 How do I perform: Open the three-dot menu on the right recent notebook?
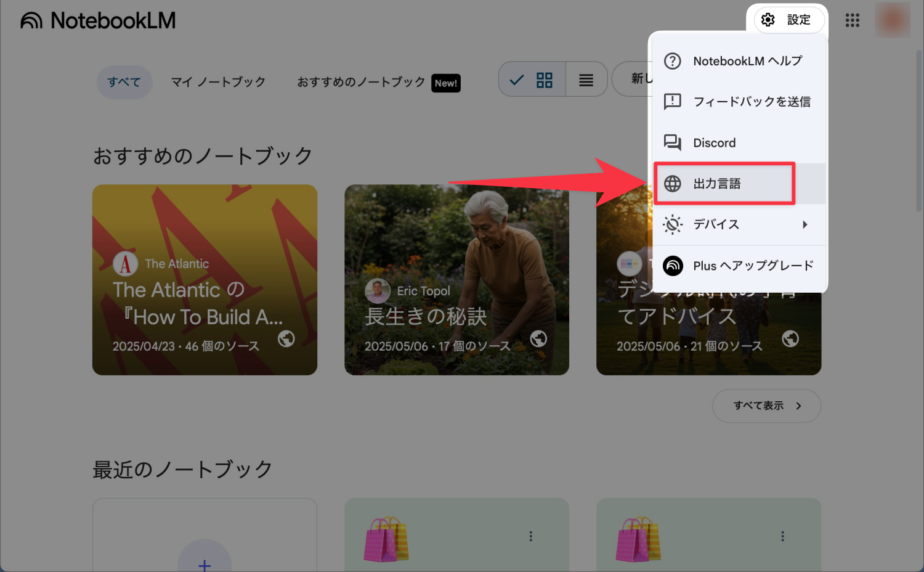[782, 536]
